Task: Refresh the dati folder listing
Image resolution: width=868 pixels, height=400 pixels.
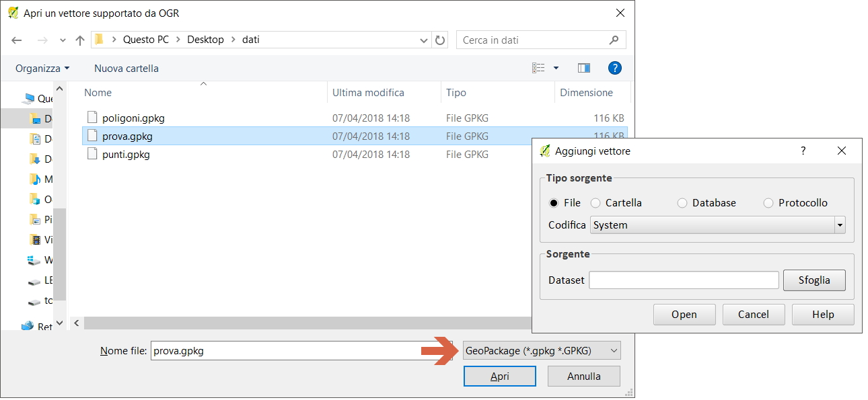Action: 441,40
